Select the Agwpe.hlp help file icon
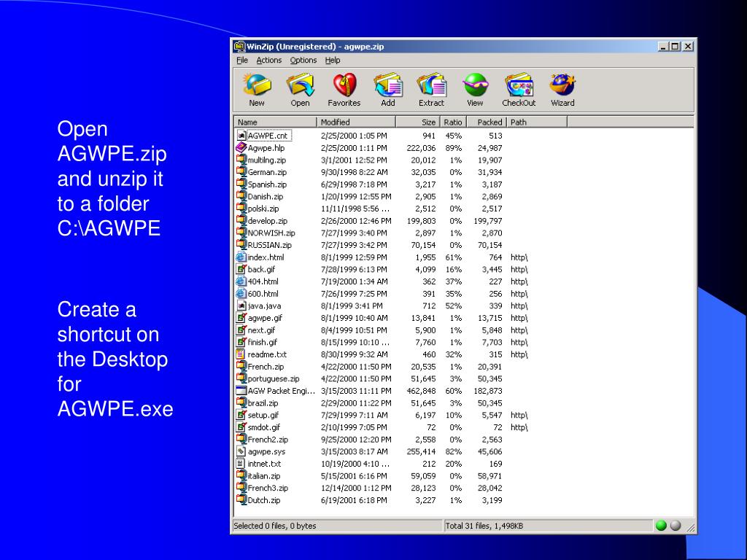This screenshot has width=747, height=560. (x=241, y=147)
